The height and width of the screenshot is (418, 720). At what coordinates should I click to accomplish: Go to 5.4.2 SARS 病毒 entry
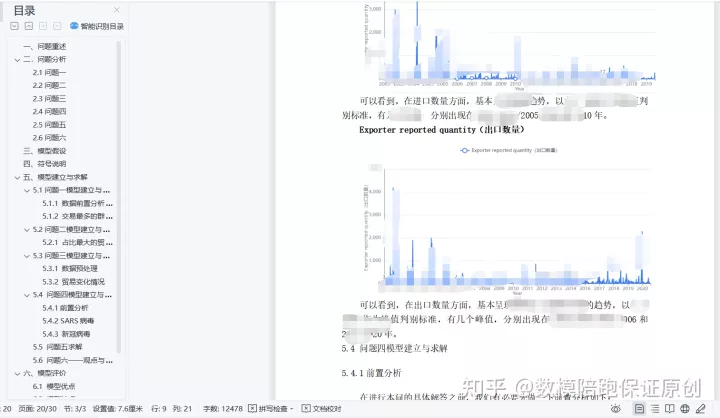pyautogui.click(x=68, y=321)
